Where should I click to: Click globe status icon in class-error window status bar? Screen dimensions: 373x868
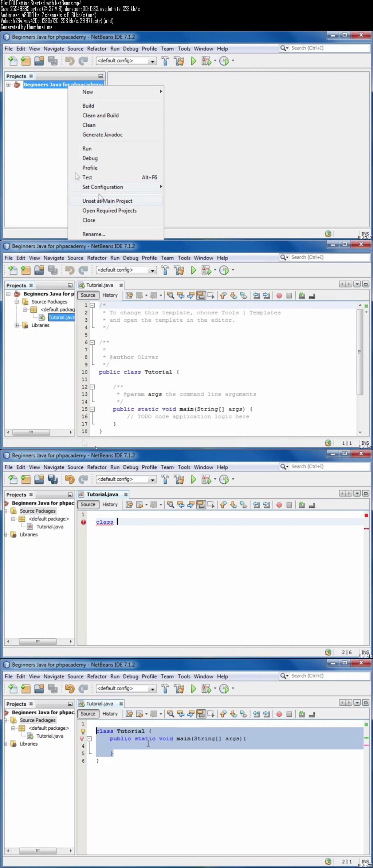tap(328, 652)
